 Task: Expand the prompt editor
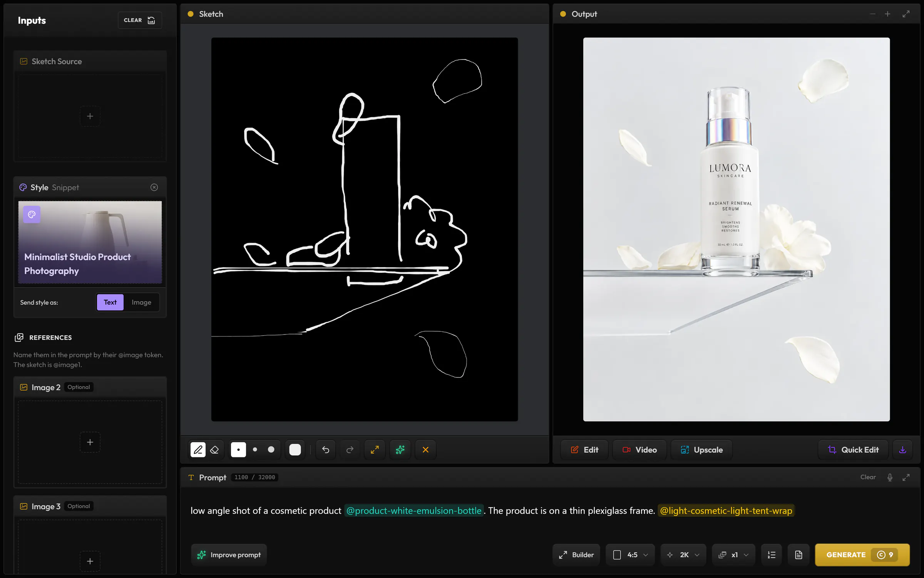point(906,477)
